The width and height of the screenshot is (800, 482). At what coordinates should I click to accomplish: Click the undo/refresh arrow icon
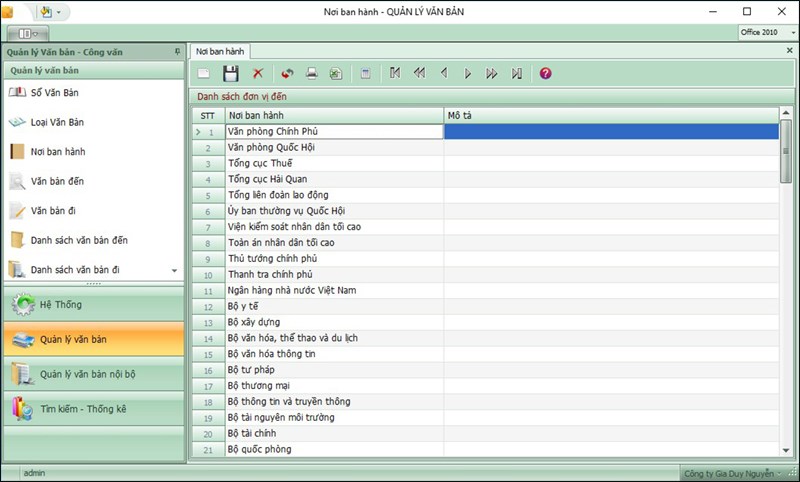pyautogui.click(x=286, y=74)
